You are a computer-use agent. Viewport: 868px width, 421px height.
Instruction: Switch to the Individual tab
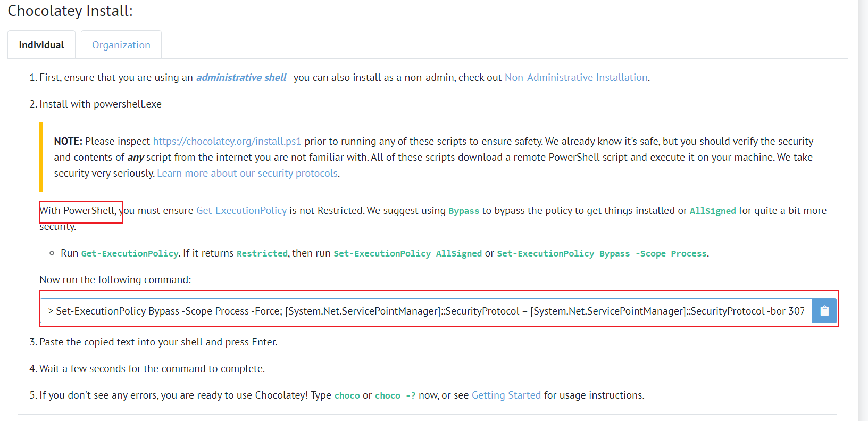pos(41,45)
